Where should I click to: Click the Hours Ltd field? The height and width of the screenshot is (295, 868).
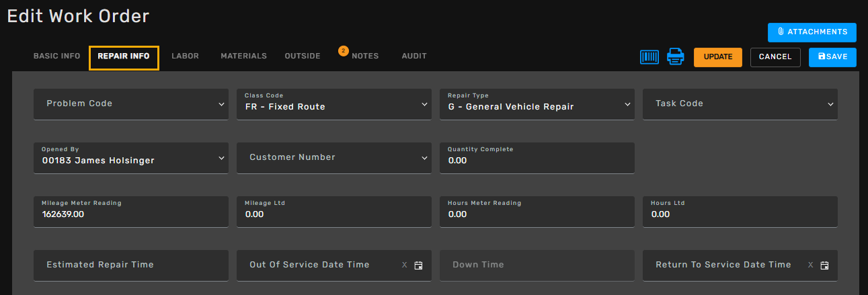pos(740,212)
